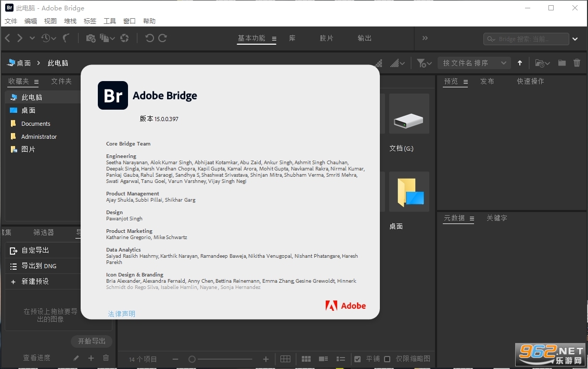Image resolution: width=588 pixels, height=369 pixels.
Task: Click the thumbnail size slider handle
Action: 192,359
